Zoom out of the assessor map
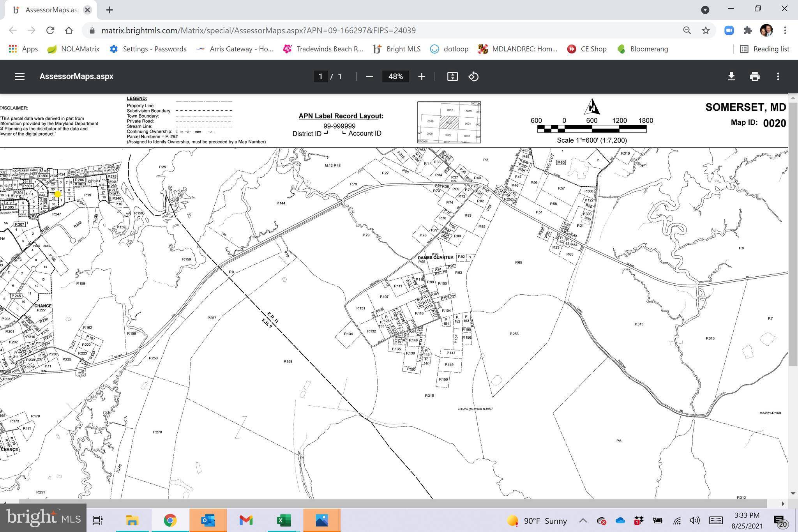 369,76
